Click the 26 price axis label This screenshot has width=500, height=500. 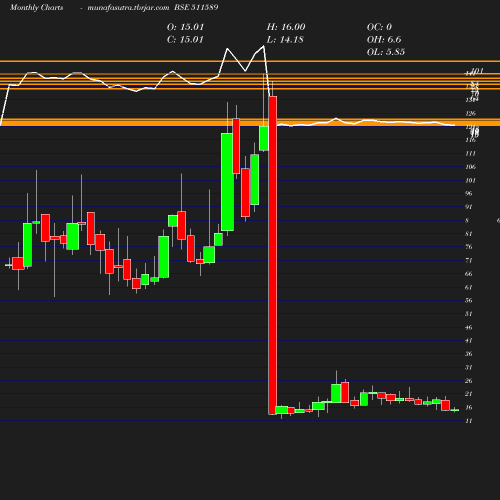[469, 381]
